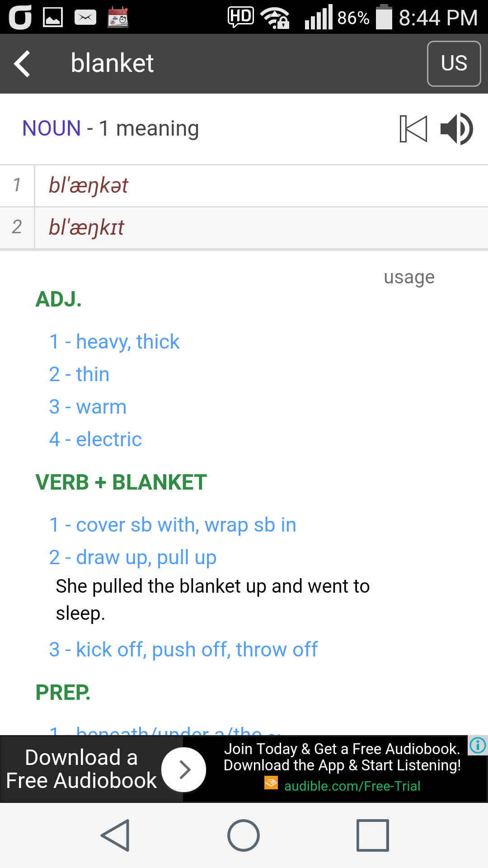
Task: Tap the "Download a Free Audiobook" banner
Action: (x=81, y=769)
